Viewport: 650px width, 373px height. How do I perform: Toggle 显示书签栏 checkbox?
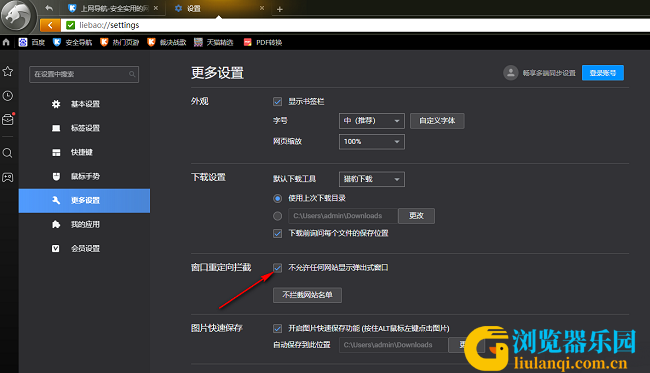(x=278, y=102)
